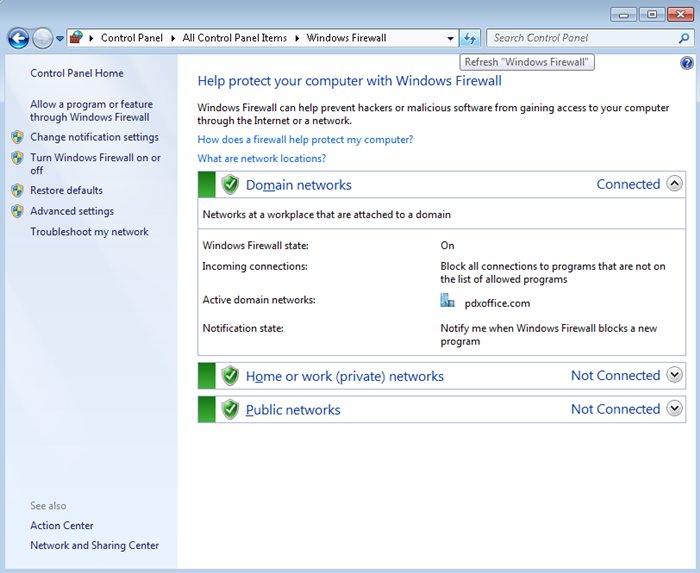Open Restore defaults
The width and height of the screenshot is (700, 573).
click(x=66, y=190)
